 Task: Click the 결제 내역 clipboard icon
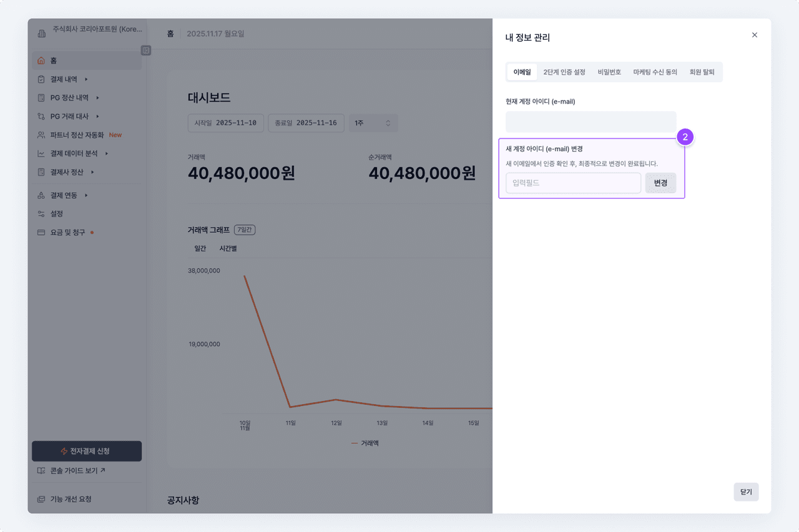pos(41,79)
